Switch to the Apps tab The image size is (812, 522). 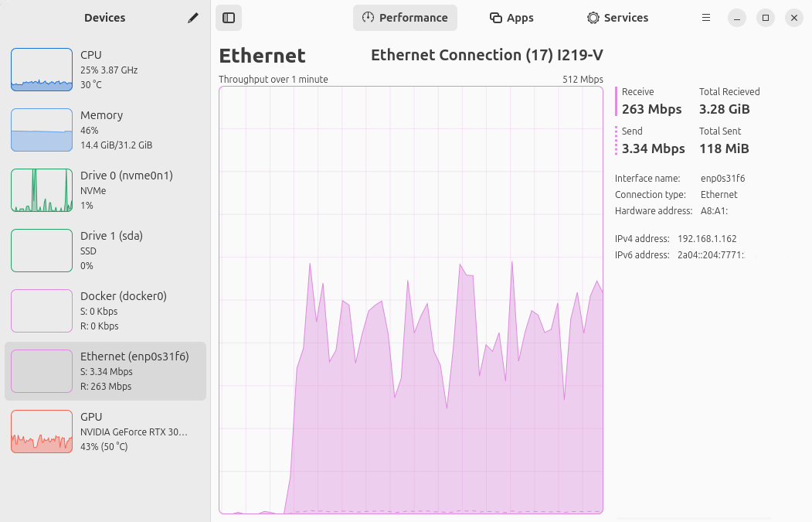click(x=511, y=18)
